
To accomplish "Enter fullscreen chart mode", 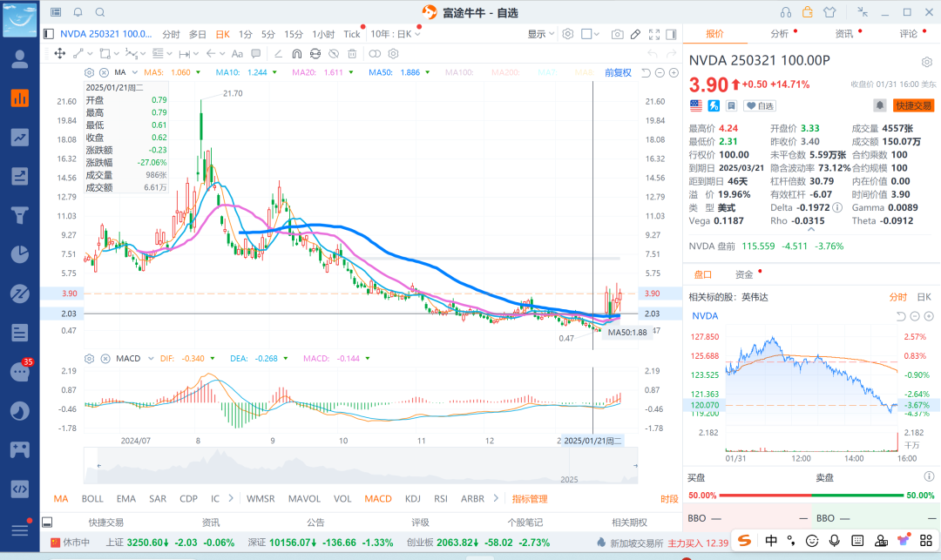I will click(654, 34).
